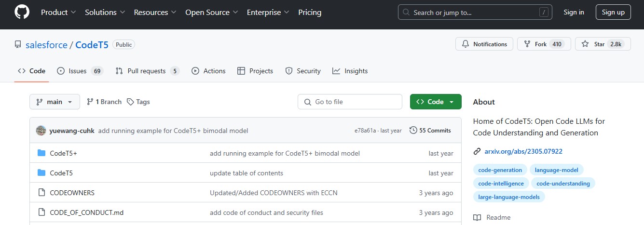Open the 'update table of contents' commit
Image resolution: width=644 pixels, height=225 pixels.
pyautogui.click(x=247, y=173)
